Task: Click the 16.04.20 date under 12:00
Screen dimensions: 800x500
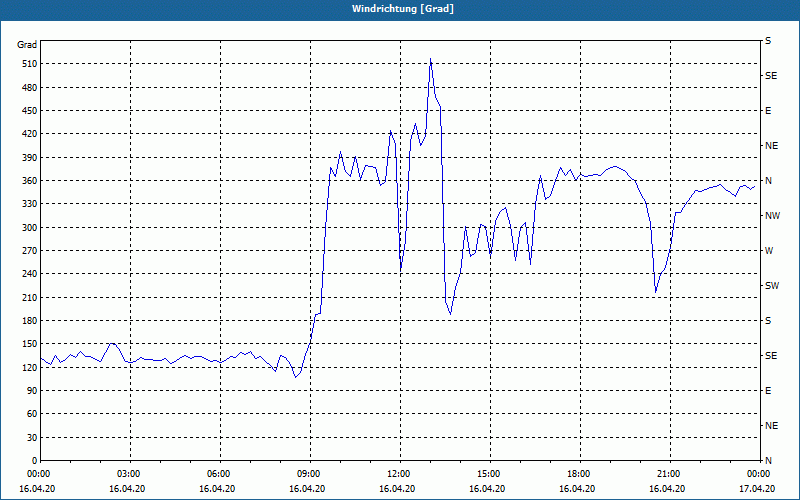Action: pyautogui.click(x=397, y=489)
